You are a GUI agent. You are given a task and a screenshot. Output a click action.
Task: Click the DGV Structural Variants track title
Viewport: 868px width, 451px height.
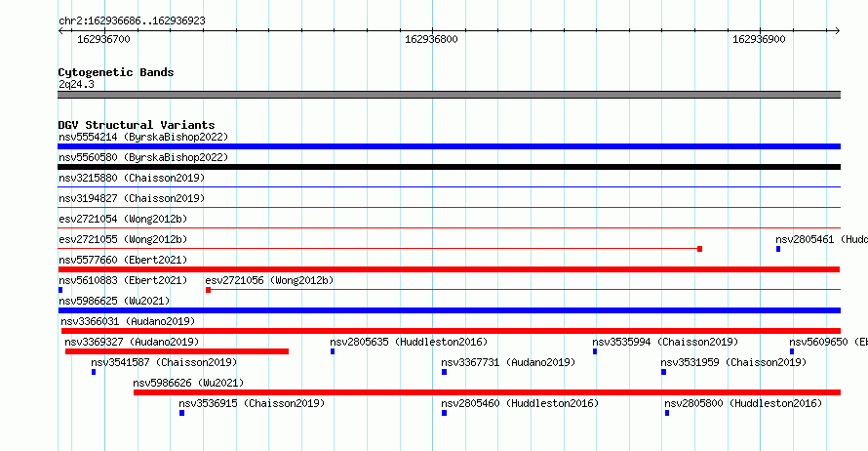pos(137,125)
